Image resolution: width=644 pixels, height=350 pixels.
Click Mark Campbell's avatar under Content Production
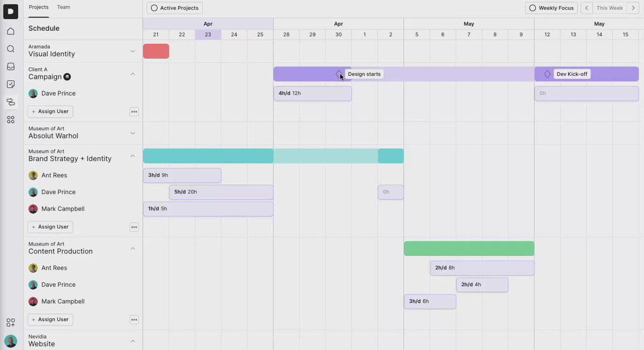pyautogui.click(x=33, y=301)
